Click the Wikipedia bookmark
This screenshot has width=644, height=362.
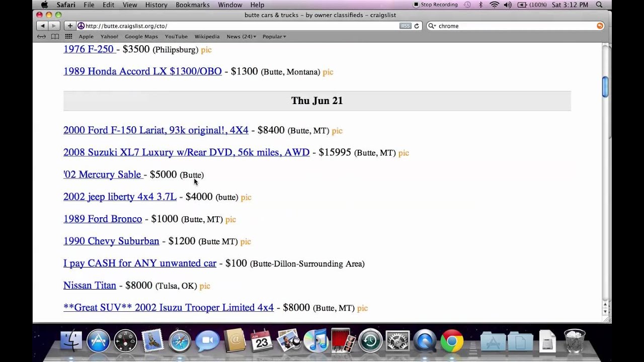(x=207, y=36)
